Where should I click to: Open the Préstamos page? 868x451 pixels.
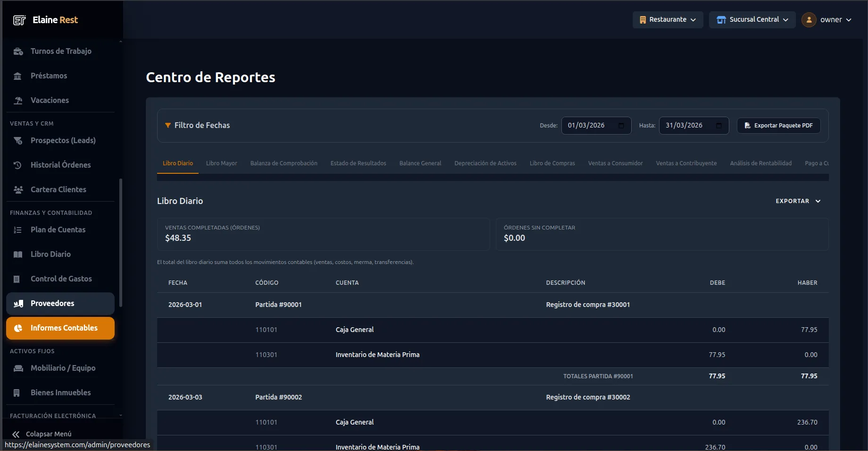tap(60, 76)
